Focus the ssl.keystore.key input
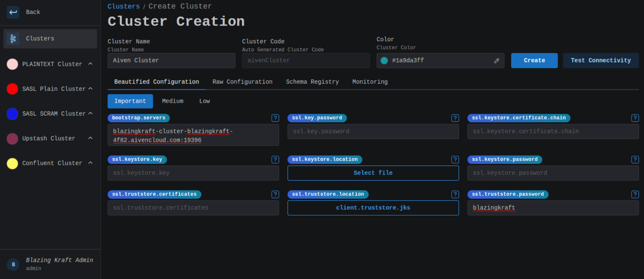644x279 pixels. 193,173
